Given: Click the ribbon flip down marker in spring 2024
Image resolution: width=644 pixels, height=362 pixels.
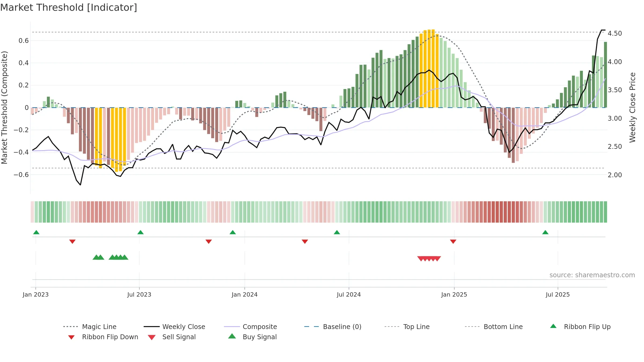Looking at the screenshot, I should [x=305, y=241].
